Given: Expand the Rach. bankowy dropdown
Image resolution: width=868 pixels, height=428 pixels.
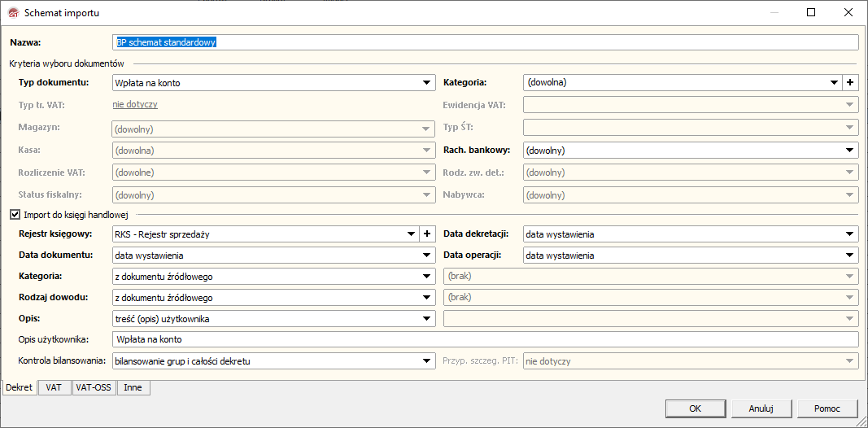Looking at the screenshot, I should (x=850, y=151).
